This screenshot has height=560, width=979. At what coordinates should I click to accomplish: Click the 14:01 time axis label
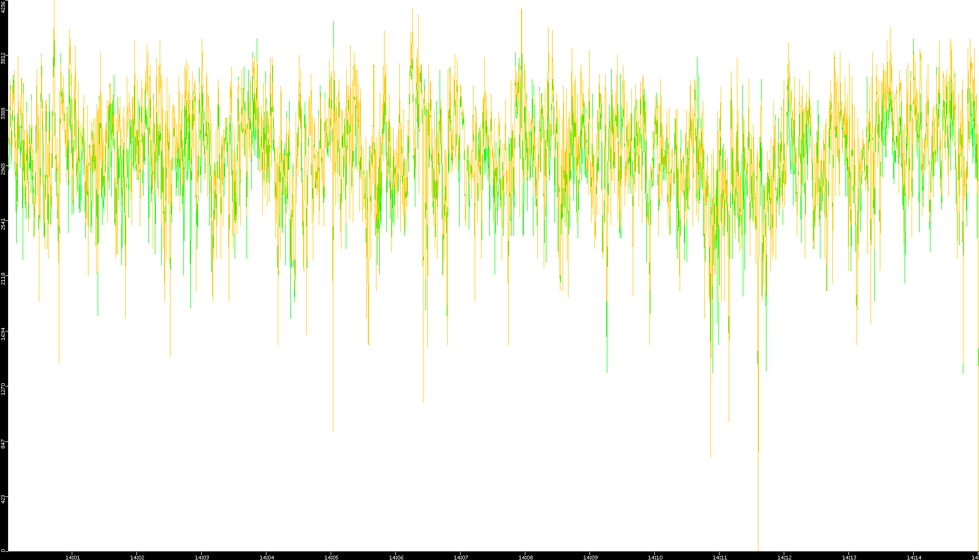point(72,557)
